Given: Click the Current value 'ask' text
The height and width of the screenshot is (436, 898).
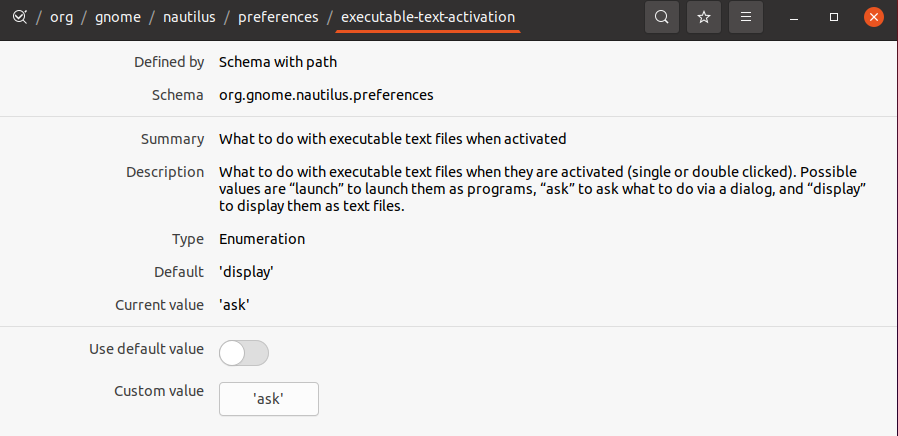Looking at the screenshot, I should coord(234,305).
